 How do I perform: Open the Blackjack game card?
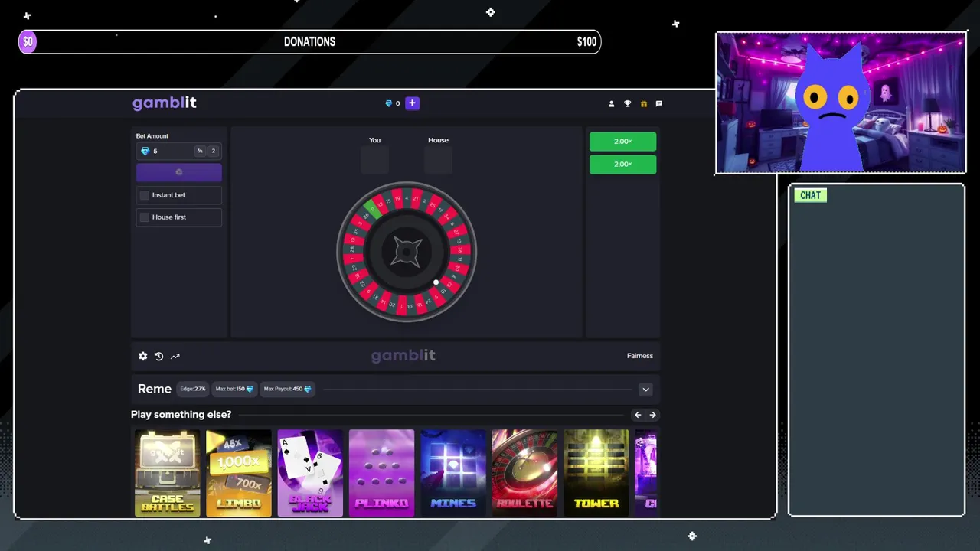310,473
